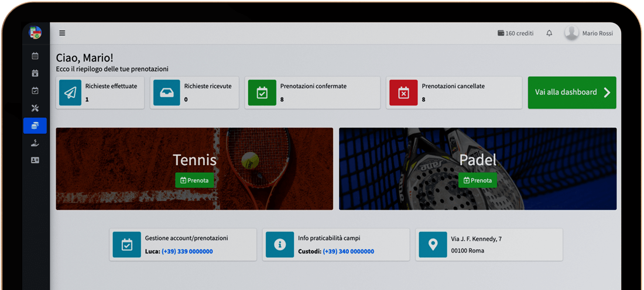Open the hand-holding-dollar sidebar icon
Screen dimensions: 644x290
(x=35, y=143)
